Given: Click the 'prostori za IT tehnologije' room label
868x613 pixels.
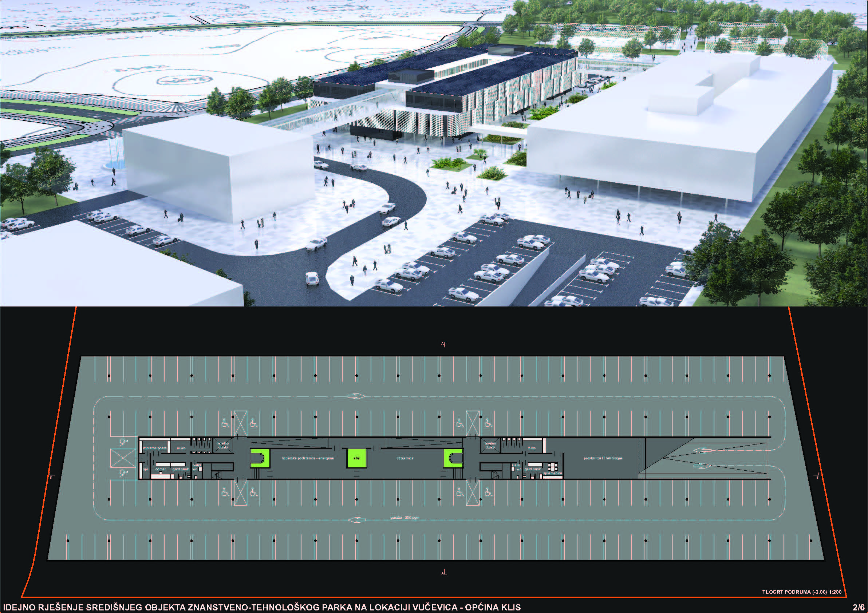Looking at the screenshot, I should [603, 458].
